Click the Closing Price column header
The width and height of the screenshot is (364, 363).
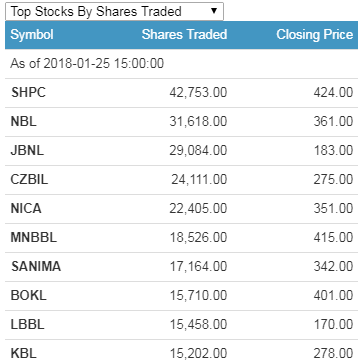(315, 35)
